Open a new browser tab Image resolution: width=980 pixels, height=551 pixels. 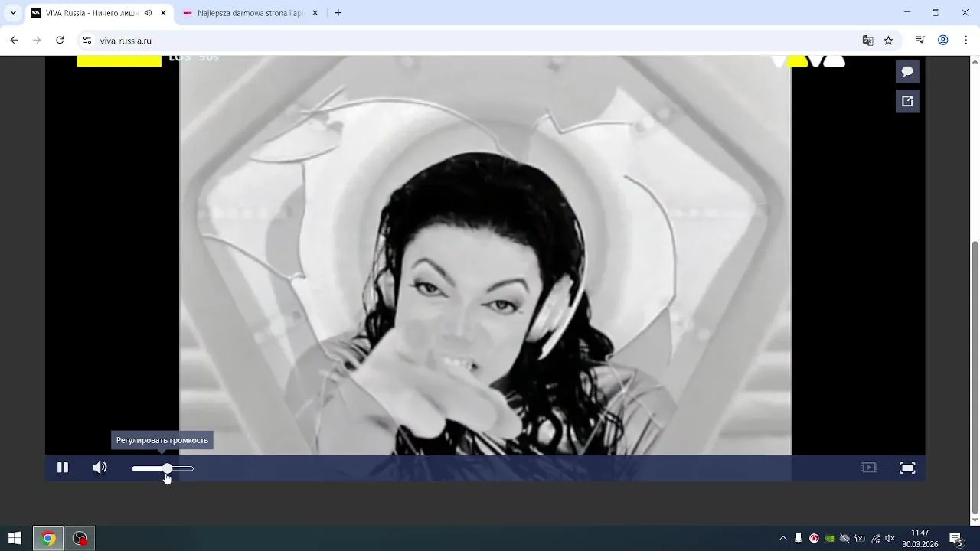(338, 13)
